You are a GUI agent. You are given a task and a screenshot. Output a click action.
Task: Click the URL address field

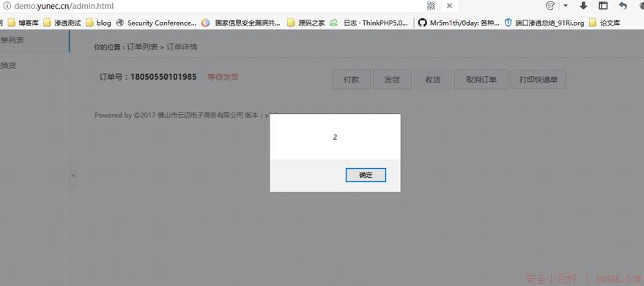214,6
